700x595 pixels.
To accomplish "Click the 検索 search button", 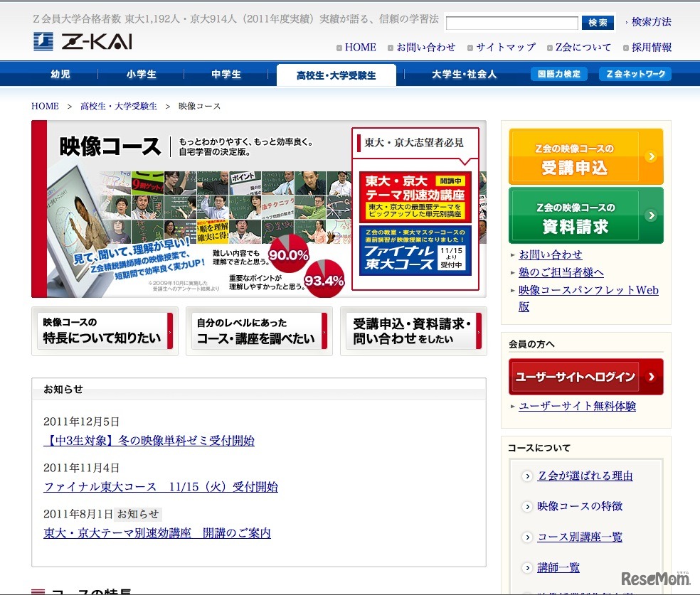I will tap(598, 23).
